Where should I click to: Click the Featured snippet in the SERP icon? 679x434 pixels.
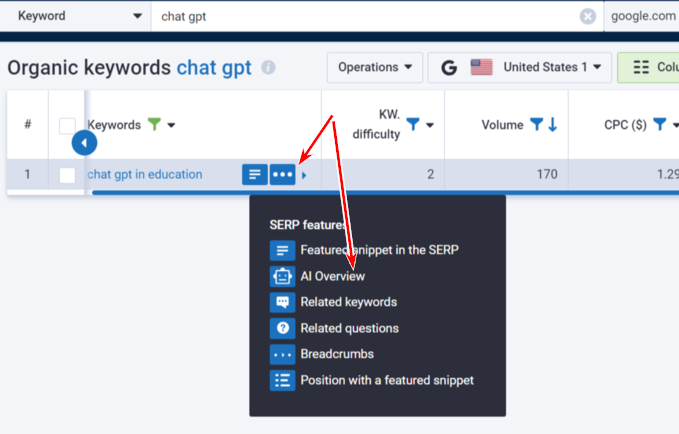tap(282, 250)
